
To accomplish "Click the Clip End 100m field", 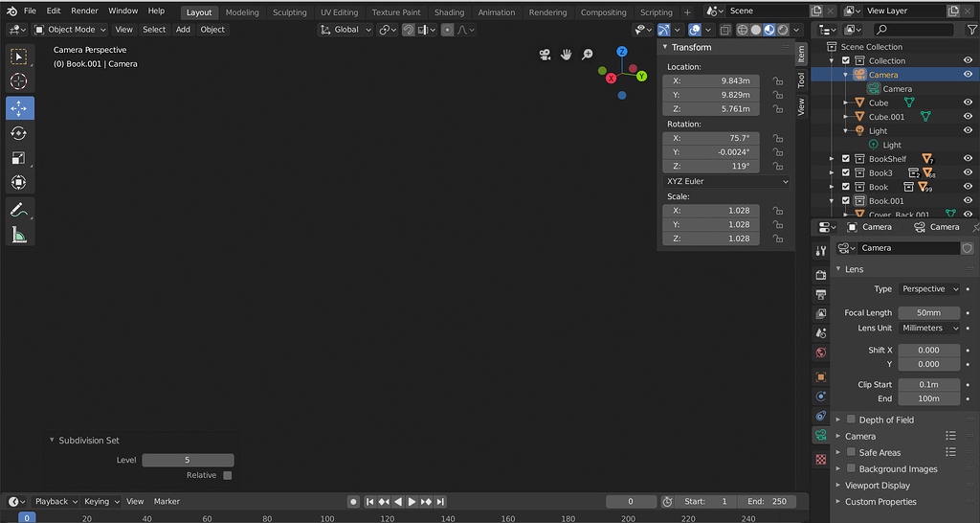I will (x=928, y=398).
